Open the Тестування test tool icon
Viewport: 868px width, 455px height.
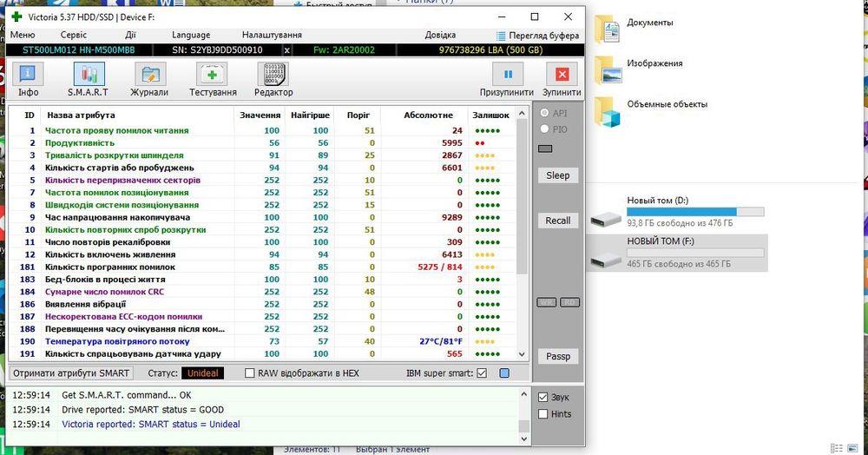pos(212,74)
